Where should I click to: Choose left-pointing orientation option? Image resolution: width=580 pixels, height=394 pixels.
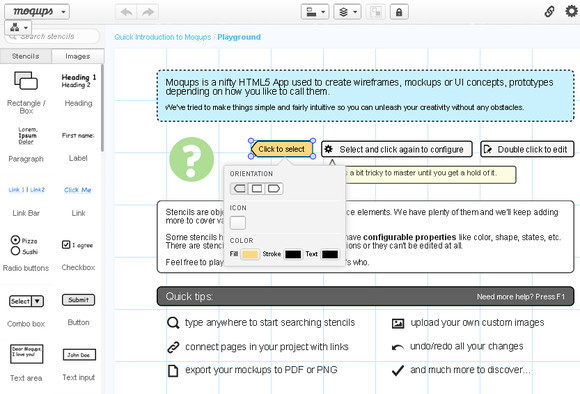239,189
